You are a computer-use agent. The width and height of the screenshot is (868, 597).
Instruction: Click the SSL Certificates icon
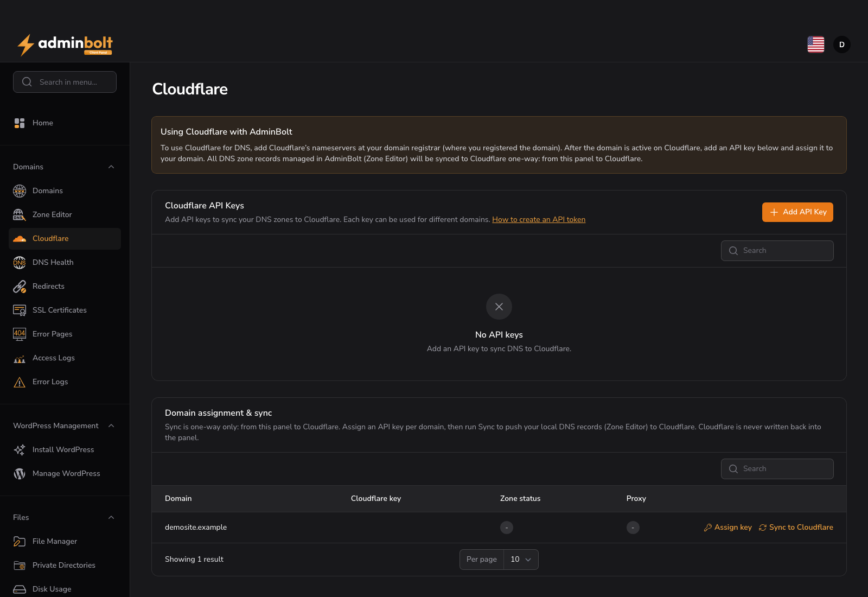[x=20, y=310]
